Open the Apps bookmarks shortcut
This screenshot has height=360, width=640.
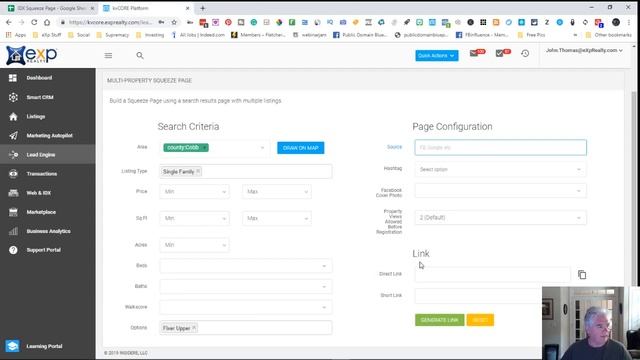tap(16, 35)
